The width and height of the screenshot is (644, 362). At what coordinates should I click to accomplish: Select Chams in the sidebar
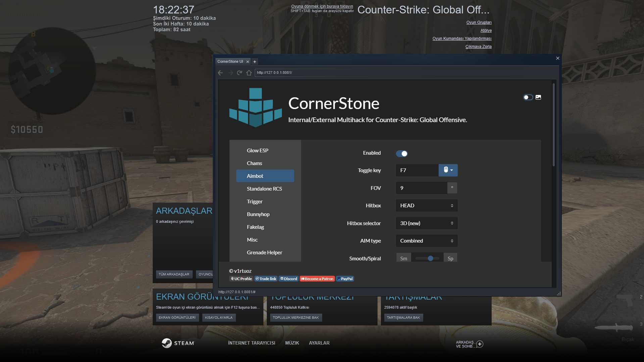click(x=265, y=163)
